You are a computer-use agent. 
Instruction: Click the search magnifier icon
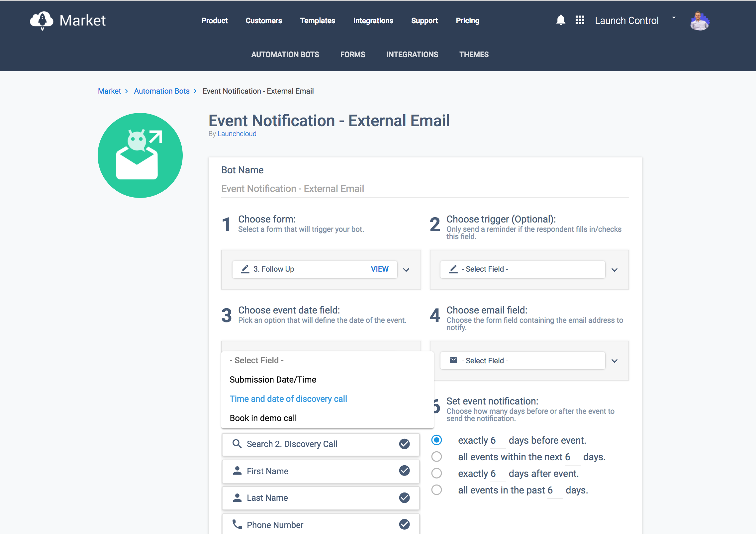[x=237, y=444]
